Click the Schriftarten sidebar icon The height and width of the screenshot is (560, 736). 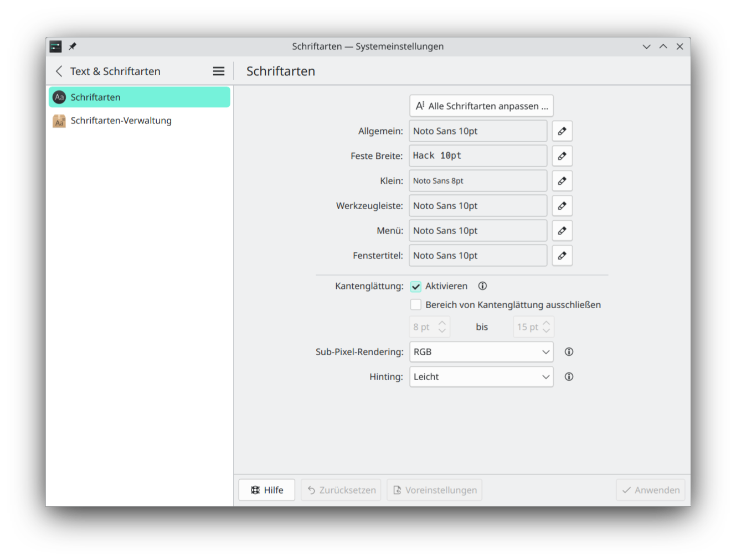click(59, 97)
